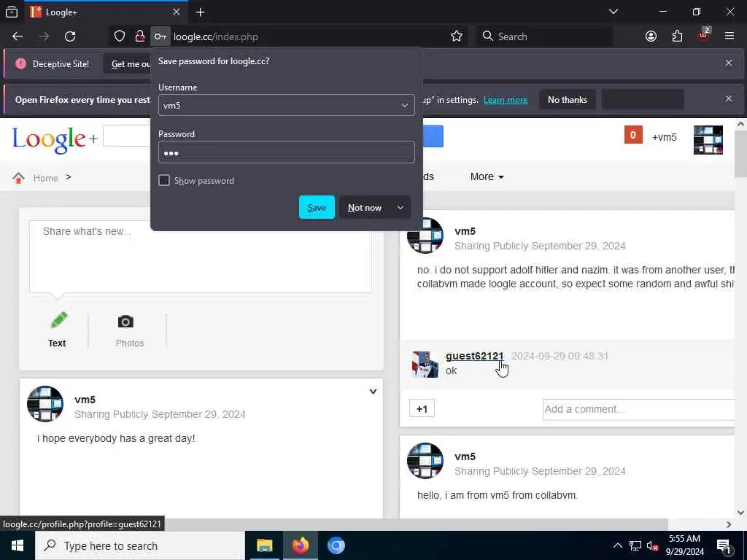
Task: Click the +vm5 profile link
Action: [x=664, y=137]
